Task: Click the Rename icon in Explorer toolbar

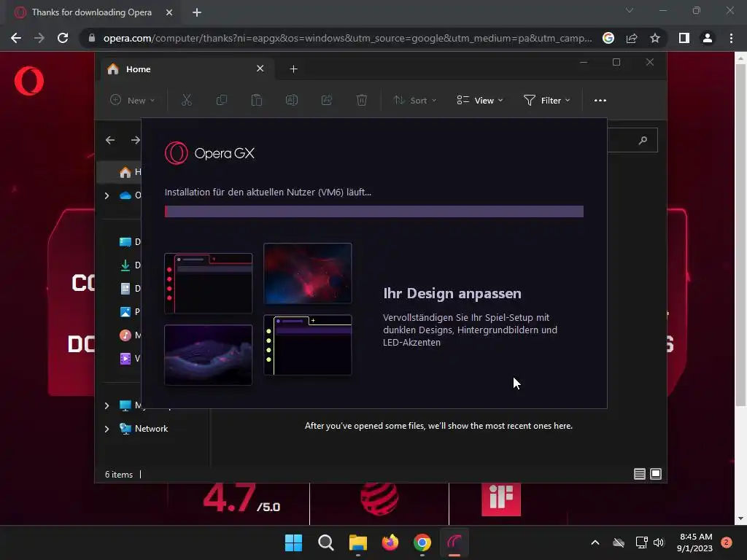Action: [x=292, y=100]
